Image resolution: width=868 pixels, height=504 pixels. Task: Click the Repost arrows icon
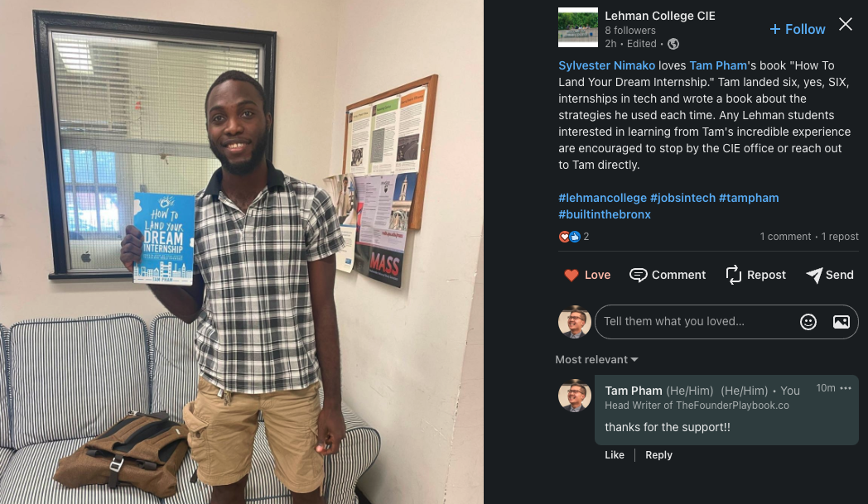click(734, 275)
